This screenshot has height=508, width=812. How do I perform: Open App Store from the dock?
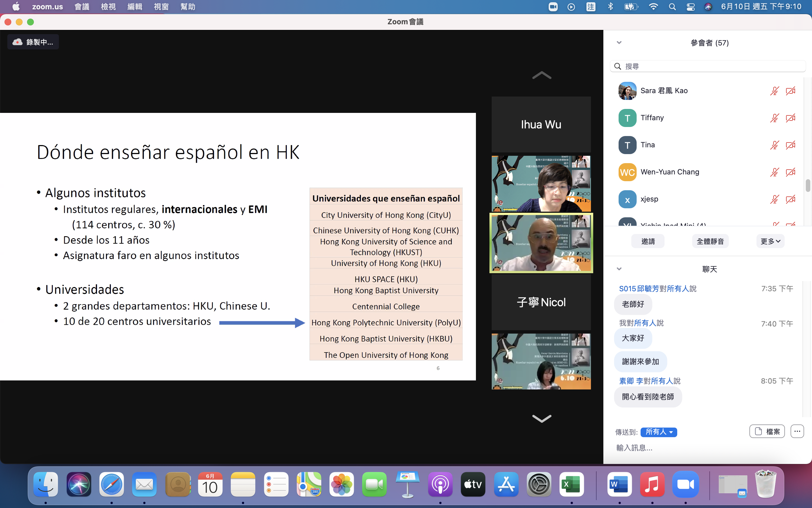coord(506,484)
